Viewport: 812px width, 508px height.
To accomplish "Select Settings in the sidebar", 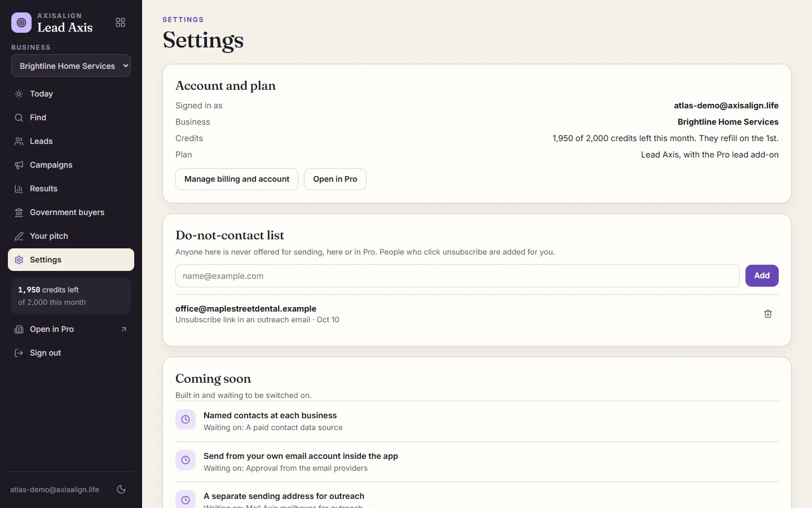I will point(71,260).
